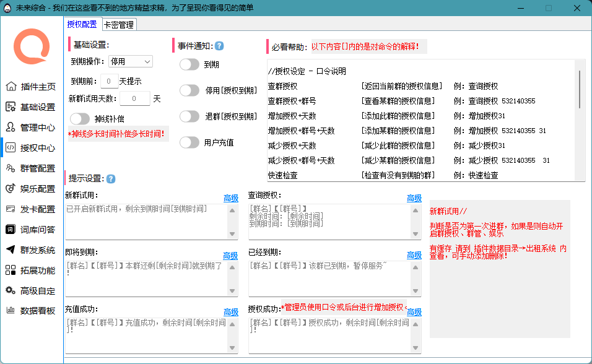
Task: Switch to the 授权配置 tab
Action: click(81, 25)
